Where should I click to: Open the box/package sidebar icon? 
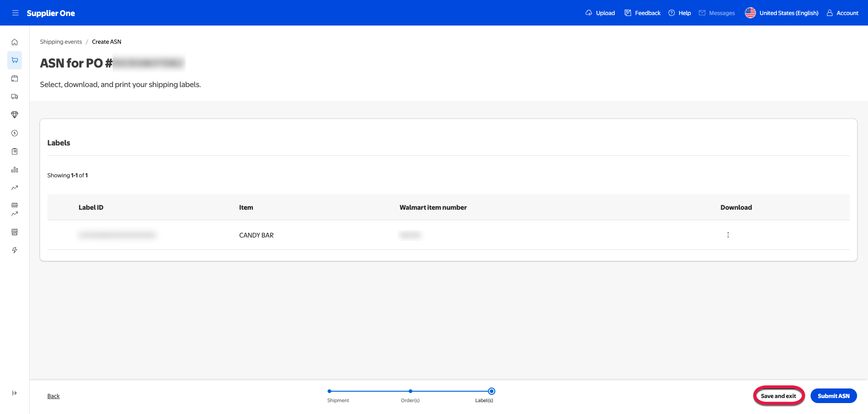click(x=15, y=78)
